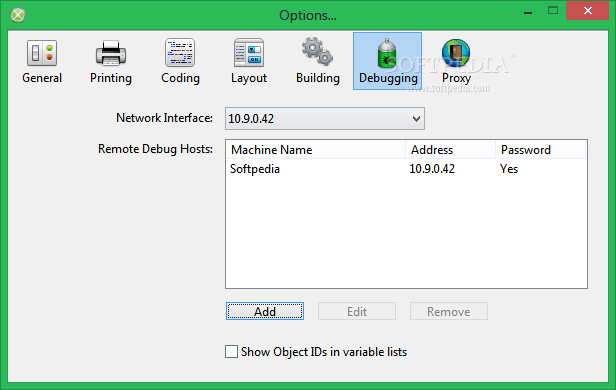Maximize the Options window
Screen dimensions: 616x390
pos(553,11)
